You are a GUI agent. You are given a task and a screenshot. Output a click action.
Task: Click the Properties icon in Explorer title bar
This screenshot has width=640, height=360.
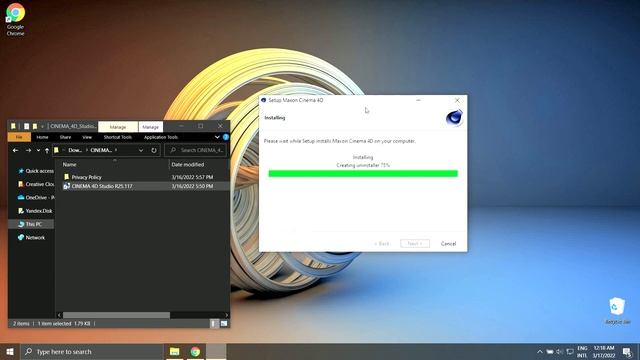(x=27, y=127)
